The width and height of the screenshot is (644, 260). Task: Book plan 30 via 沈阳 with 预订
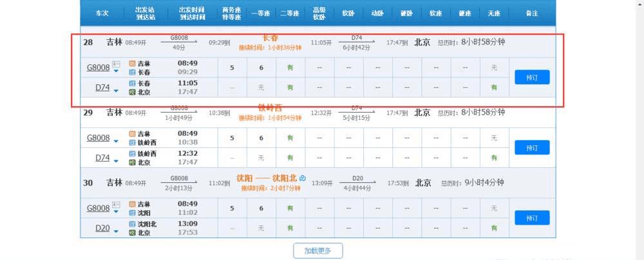[x=532, y=218]
